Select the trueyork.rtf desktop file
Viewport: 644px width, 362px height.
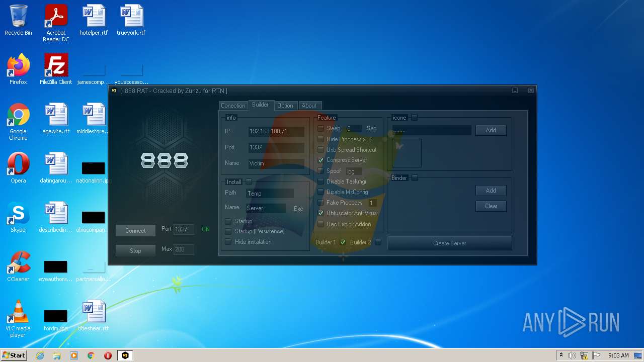[131, 20]
